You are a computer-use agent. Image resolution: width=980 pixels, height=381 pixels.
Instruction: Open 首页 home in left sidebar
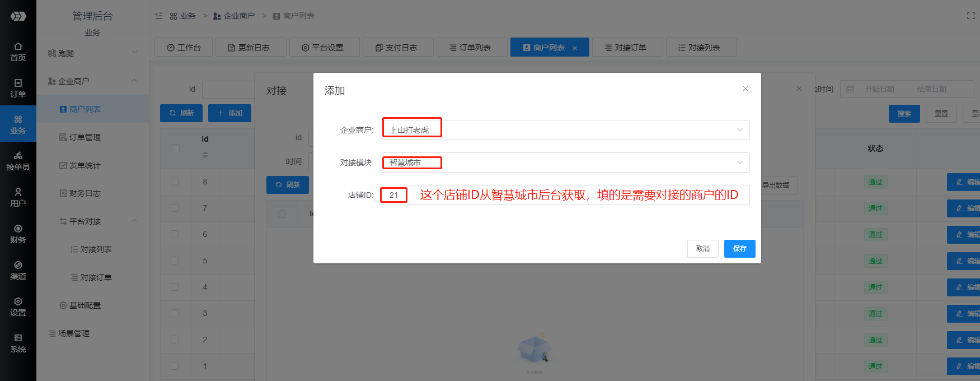[18, 52]
